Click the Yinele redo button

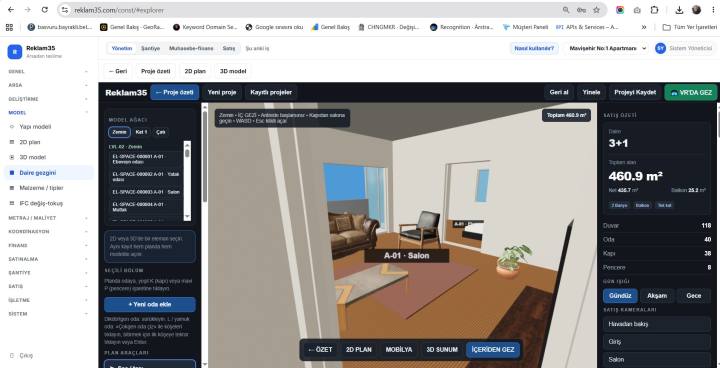pyautogui.click(x=591, y=92)
